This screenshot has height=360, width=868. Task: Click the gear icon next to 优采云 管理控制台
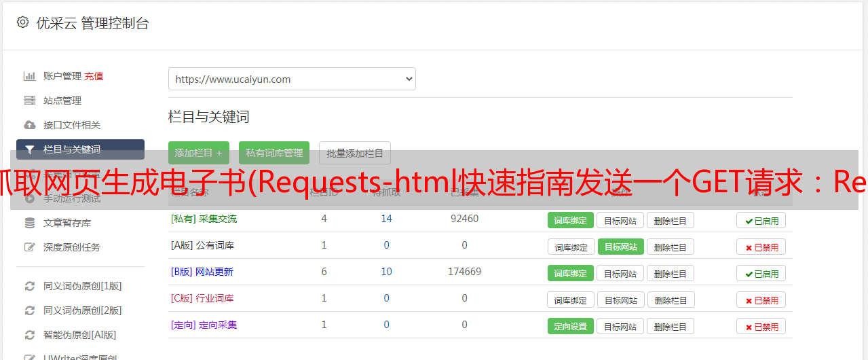pos(22,22)
